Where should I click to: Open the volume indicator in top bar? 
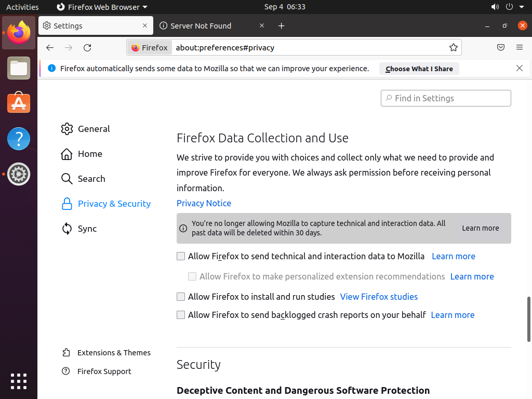[495, 7]
